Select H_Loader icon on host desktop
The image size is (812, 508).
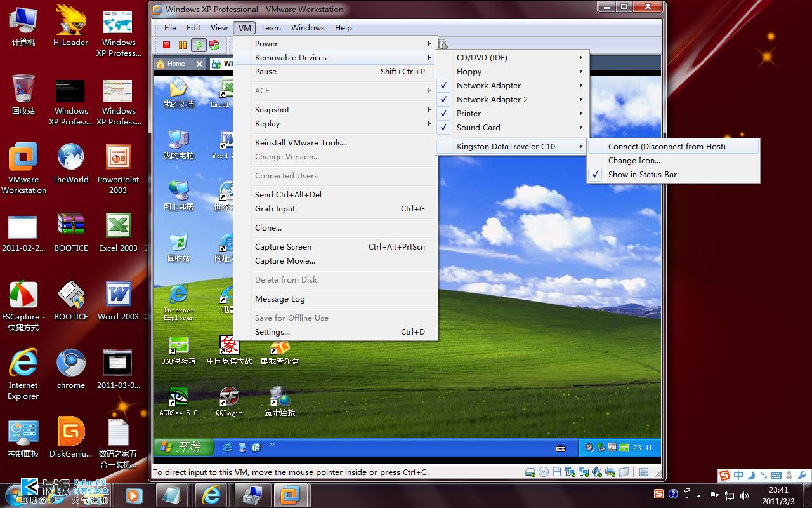coord(71,26)
